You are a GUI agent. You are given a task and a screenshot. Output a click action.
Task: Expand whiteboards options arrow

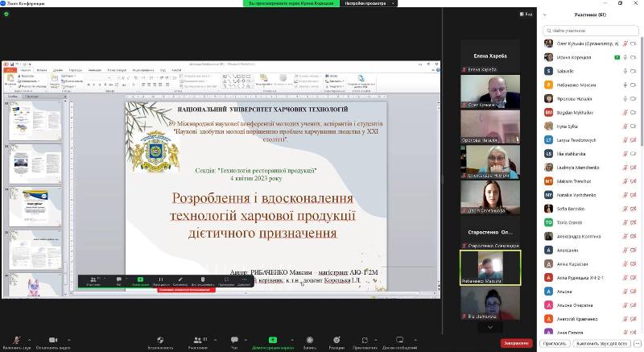click(x=415, y=340)
